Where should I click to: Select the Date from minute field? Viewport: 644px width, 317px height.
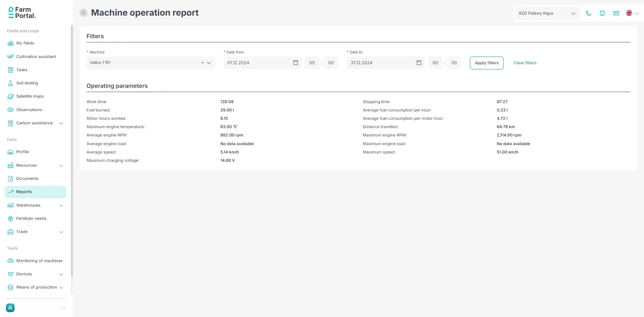pos(331,63)
